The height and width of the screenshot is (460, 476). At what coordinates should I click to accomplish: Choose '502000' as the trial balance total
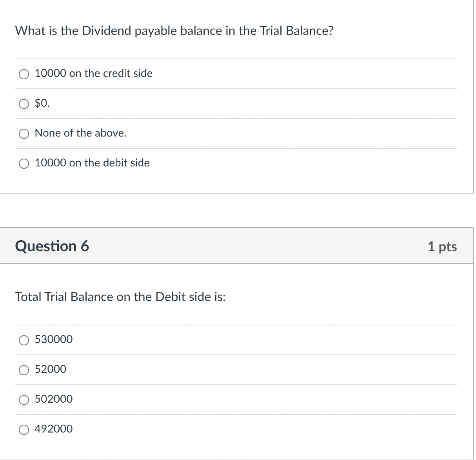[x=24, y=400]
